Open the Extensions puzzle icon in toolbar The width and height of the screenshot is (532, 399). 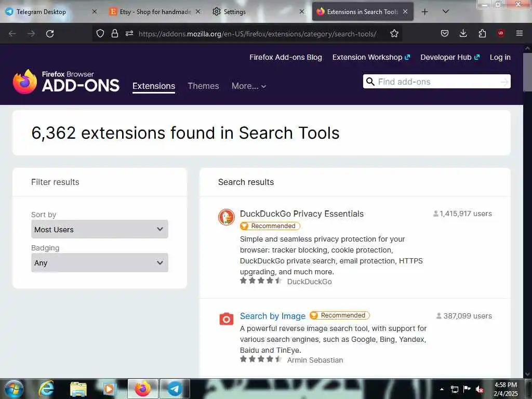click(482, 34)
